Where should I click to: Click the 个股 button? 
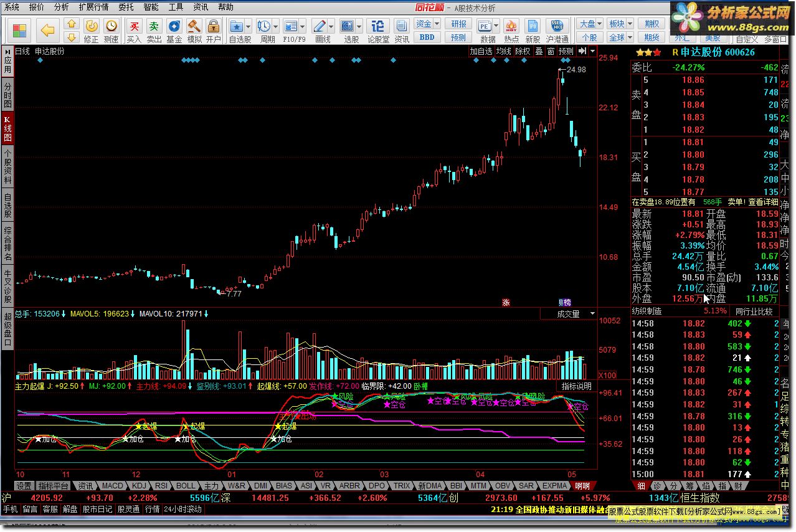pos(589,37)
